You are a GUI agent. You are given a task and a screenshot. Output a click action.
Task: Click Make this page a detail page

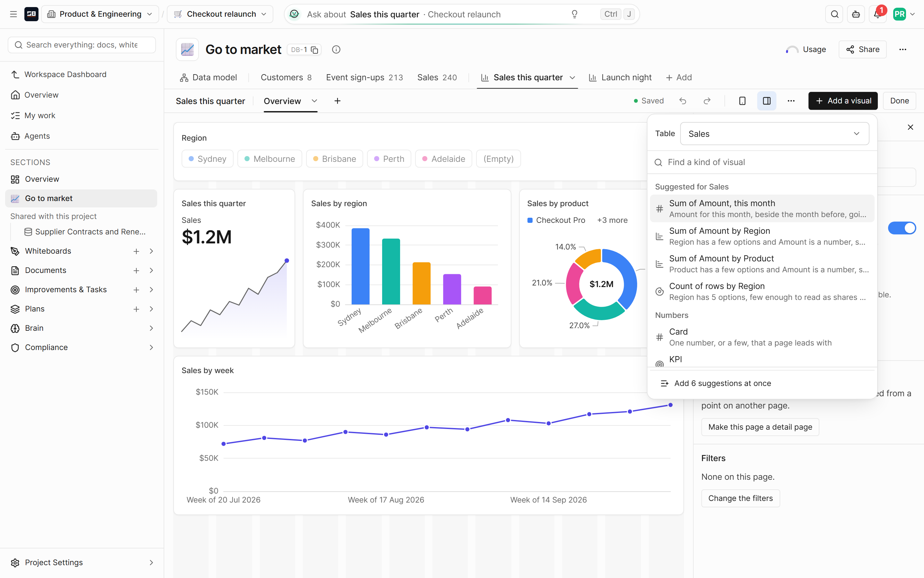(760, 427)
